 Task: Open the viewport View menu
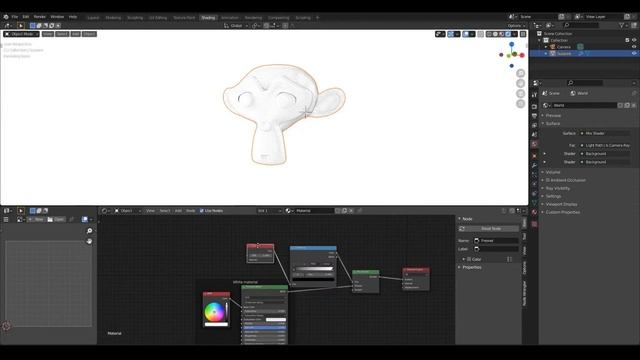click(x=48, y=34)
